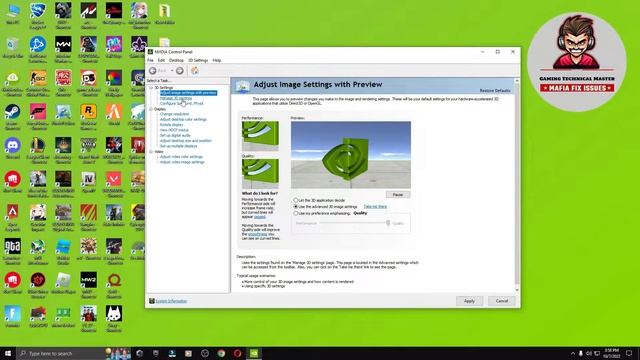Open the Edit menu

pos(161,60)
